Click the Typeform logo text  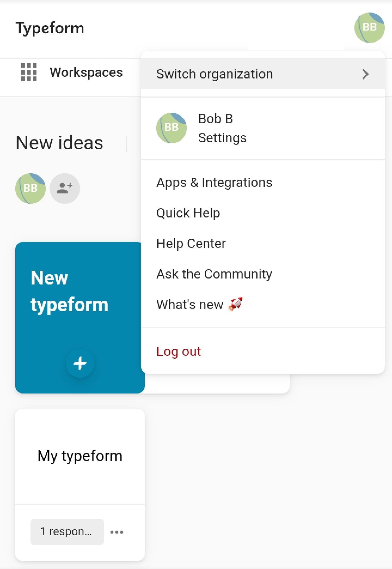pyautogui.click(x=50, y=28)
